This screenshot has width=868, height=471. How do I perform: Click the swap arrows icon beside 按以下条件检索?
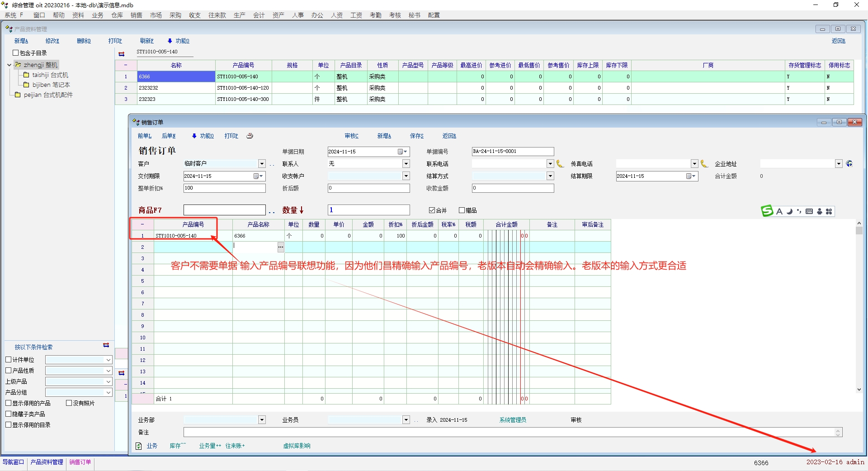[106, 345]
